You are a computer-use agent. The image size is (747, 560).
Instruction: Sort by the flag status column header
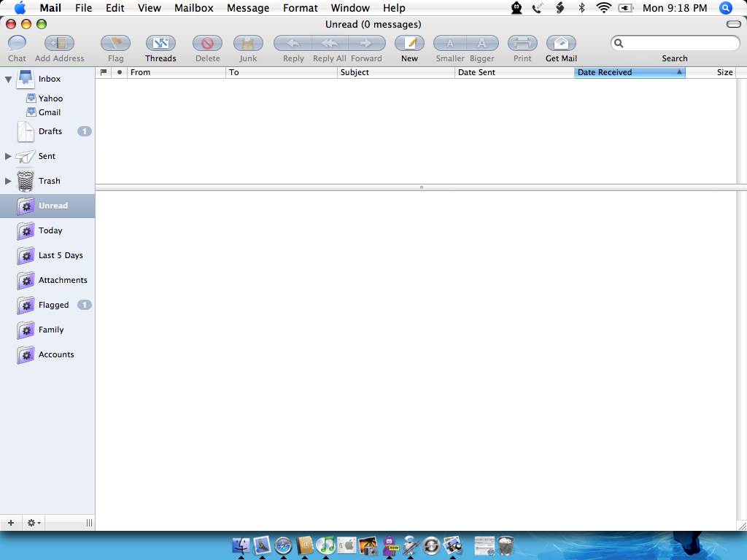tap(104, 72)
